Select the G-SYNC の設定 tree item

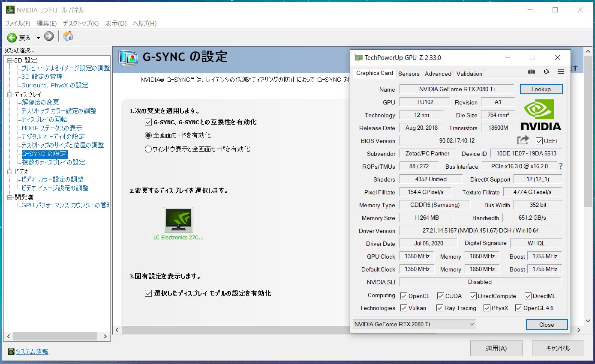[45, 154]
